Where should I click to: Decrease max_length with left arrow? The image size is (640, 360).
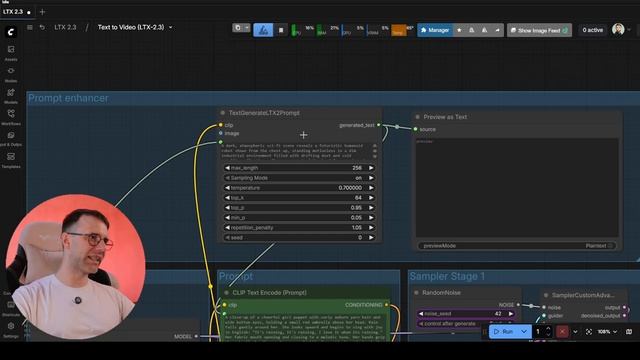click(227, 168)
